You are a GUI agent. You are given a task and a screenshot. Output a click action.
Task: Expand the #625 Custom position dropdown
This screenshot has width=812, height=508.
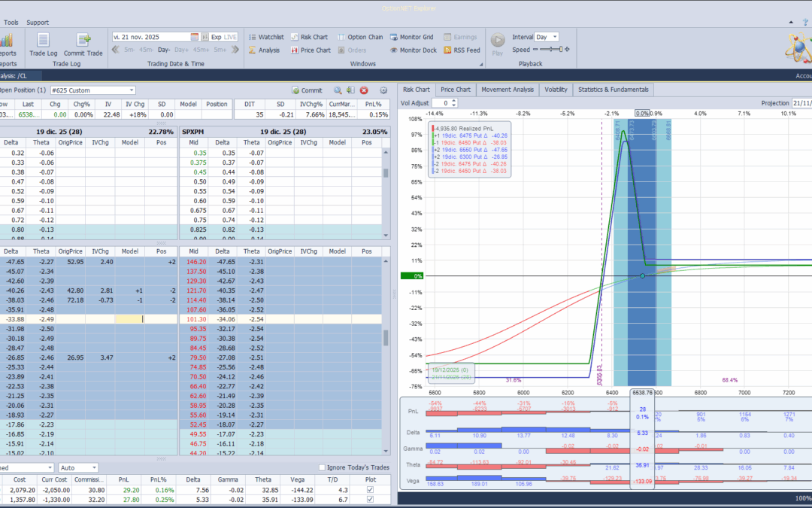point(131,90)
